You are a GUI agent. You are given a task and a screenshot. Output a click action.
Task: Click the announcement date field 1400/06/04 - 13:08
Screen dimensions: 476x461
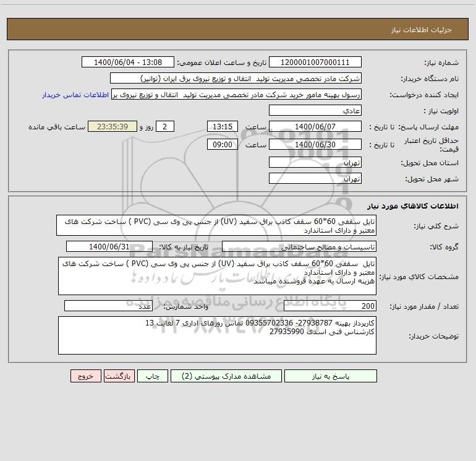[128, 62]
